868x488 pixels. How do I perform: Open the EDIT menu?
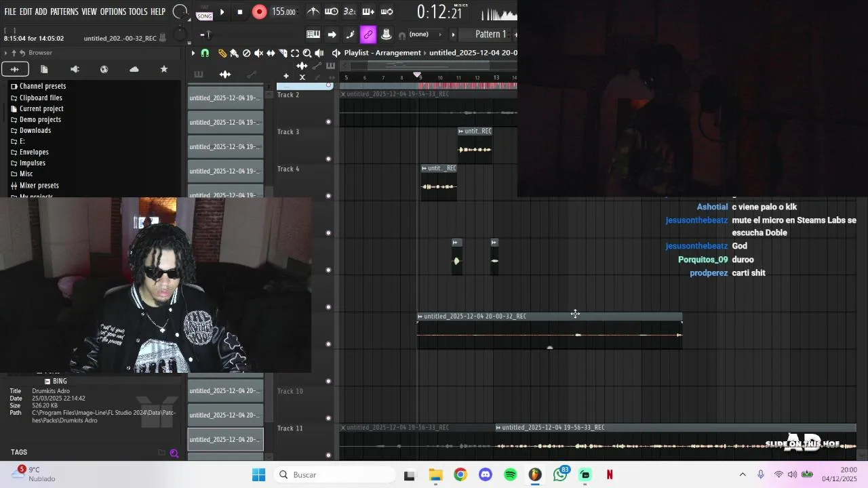point(26,12)
